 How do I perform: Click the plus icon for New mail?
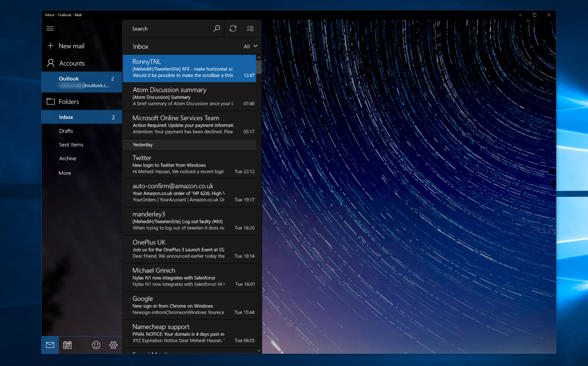50,46
